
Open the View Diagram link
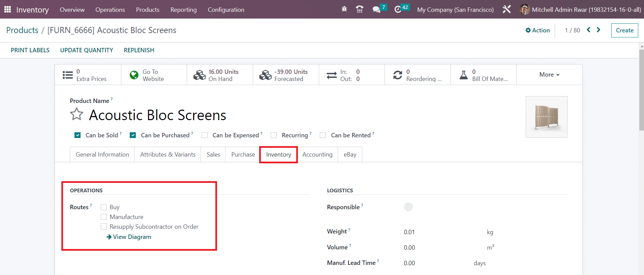129,237
